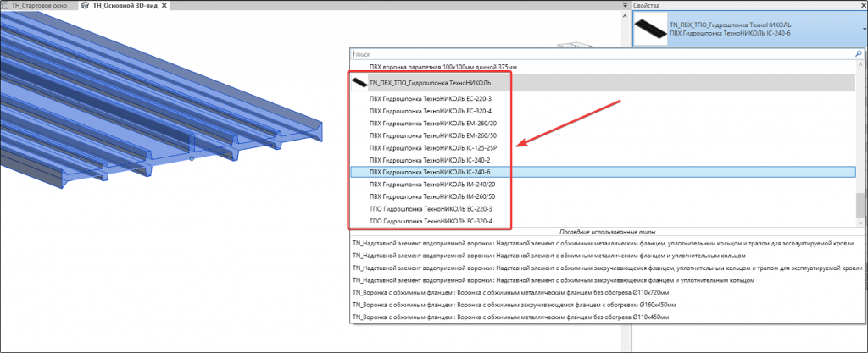Screen dimensions: 868x353
Task: Collapse the type selector dropdown arrow
Action: point(864,30)
